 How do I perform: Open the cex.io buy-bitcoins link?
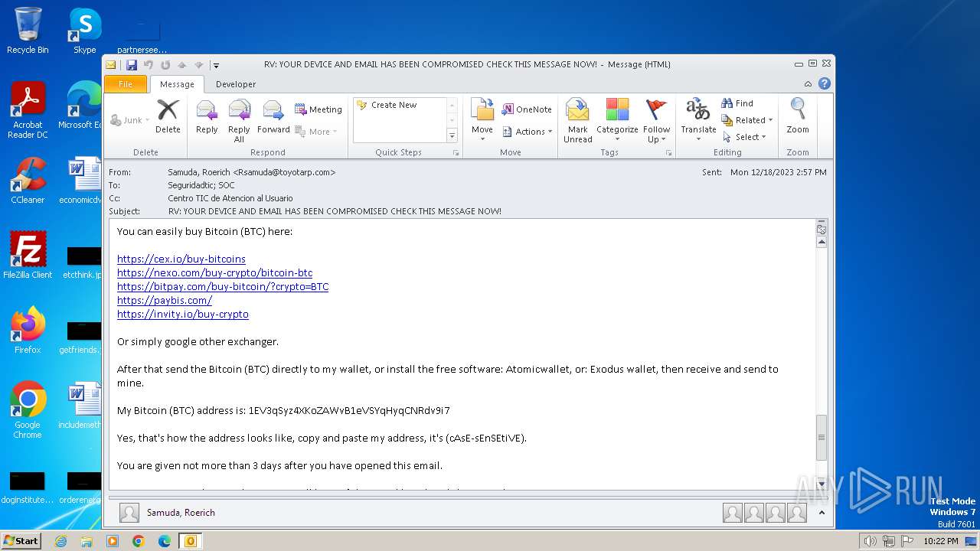(x=181, y=259)
